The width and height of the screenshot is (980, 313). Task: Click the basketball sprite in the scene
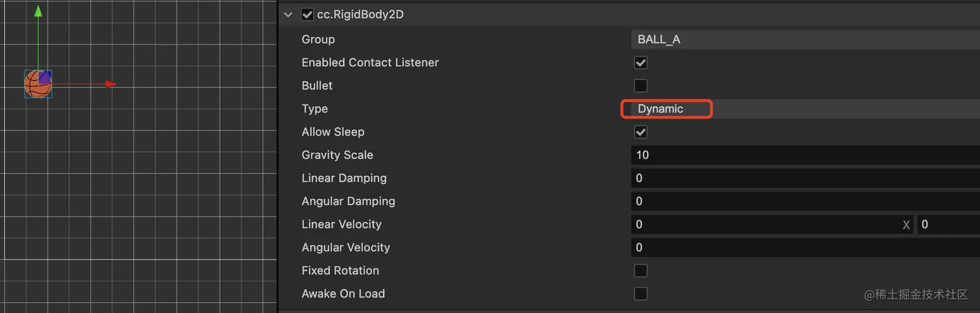tap(38, 84)
